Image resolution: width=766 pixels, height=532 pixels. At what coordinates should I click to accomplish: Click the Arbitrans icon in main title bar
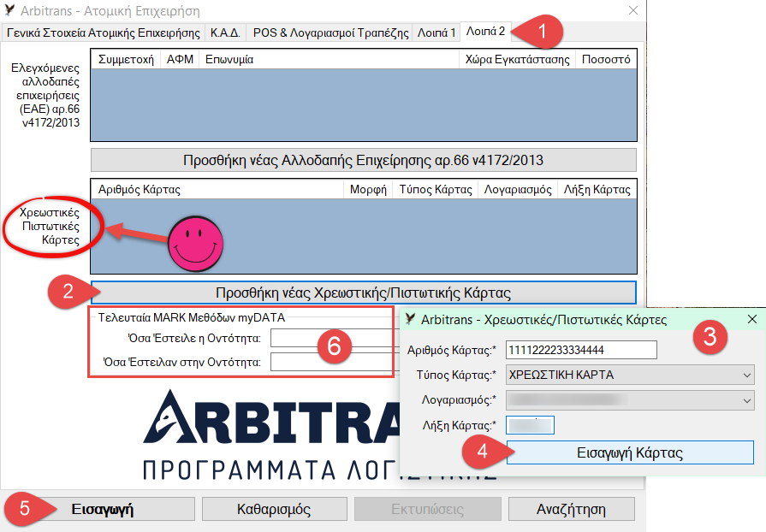[9, 9]
